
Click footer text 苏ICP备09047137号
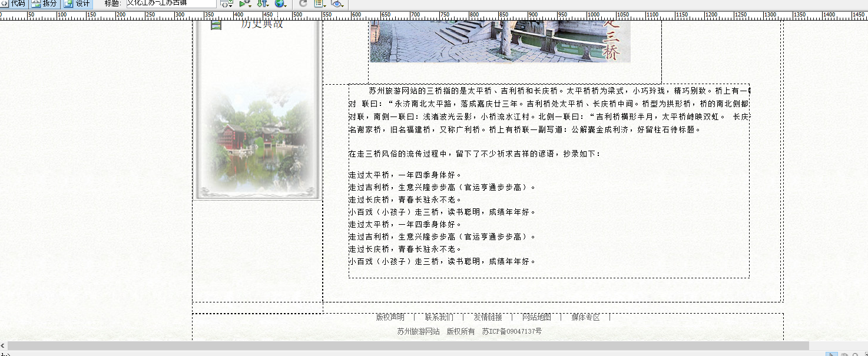[512, 332]
